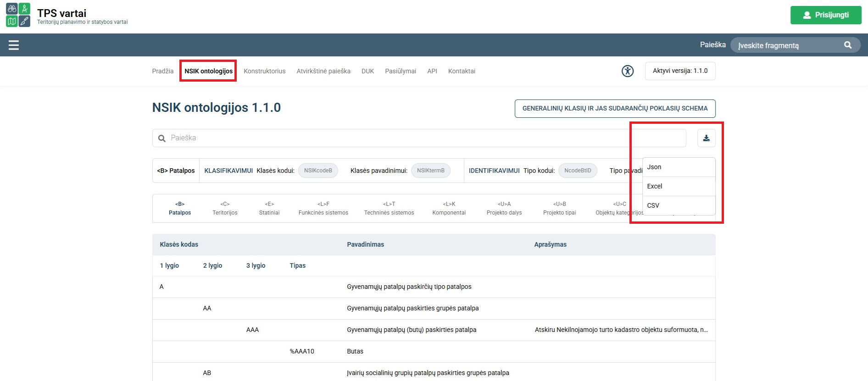The width and height of the screenshot is (868, 381).
Task: Click the download export icon button
Action: click(706, 138)
